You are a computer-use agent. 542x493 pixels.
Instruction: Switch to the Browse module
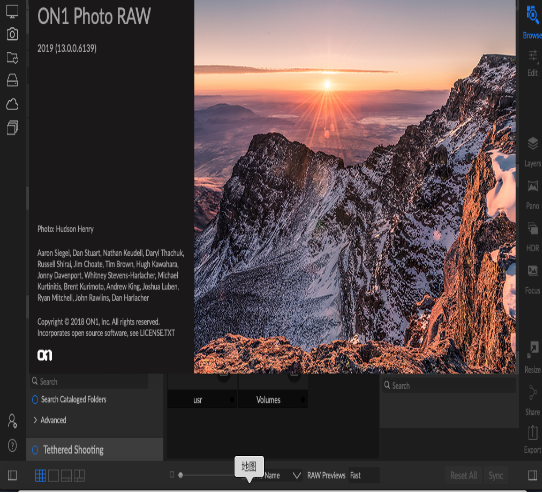(532, 22)
